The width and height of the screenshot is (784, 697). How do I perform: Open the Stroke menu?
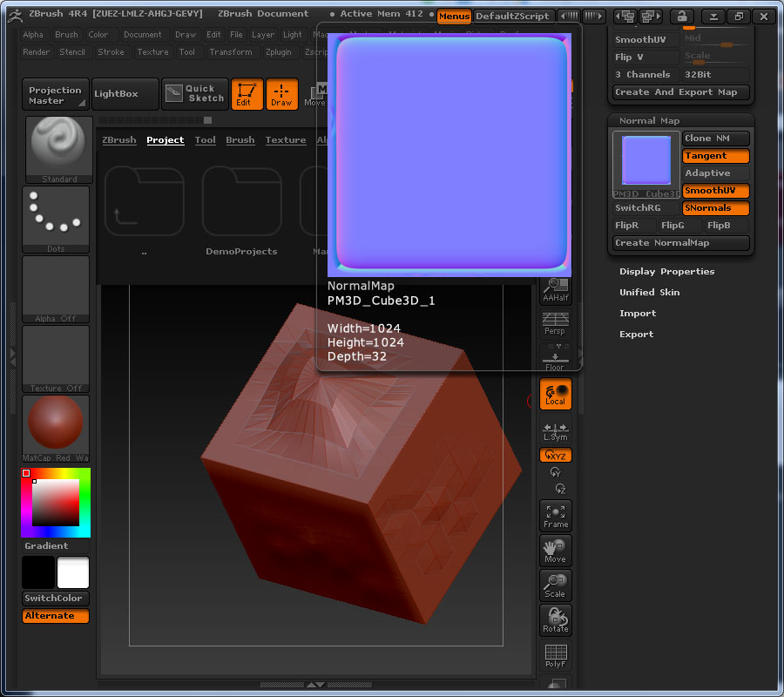[111, 52]
